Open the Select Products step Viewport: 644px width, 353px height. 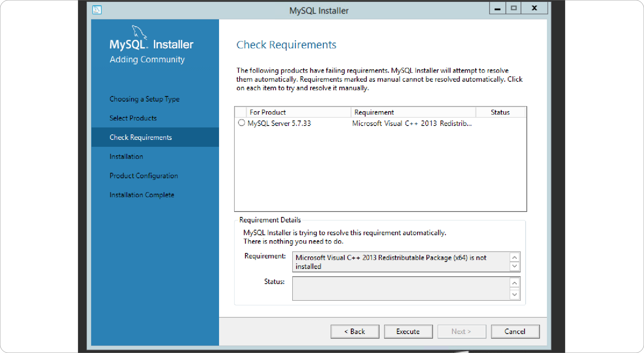[x=133, y=118]
